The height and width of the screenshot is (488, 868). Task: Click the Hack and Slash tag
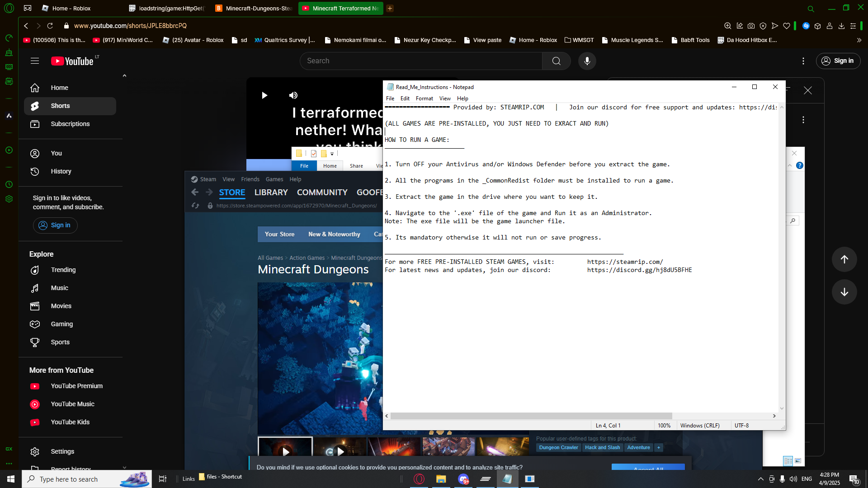(x=602, y=448)
